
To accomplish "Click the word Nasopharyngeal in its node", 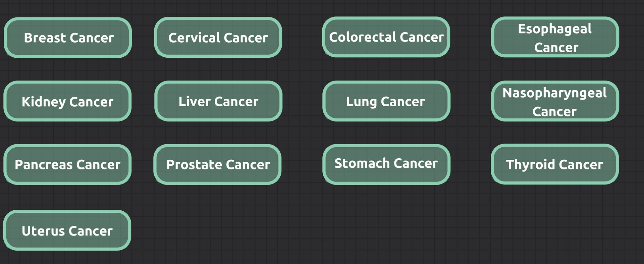I will point(554,93).
